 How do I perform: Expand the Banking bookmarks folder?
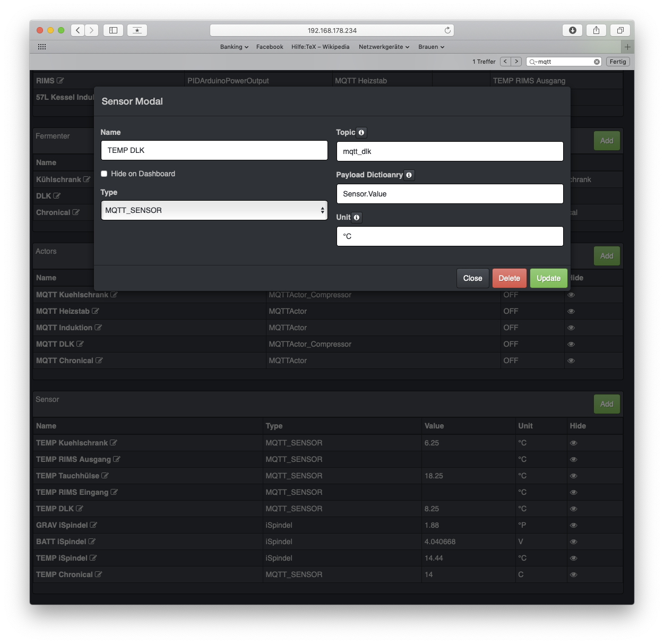click(x=234, y=47)
